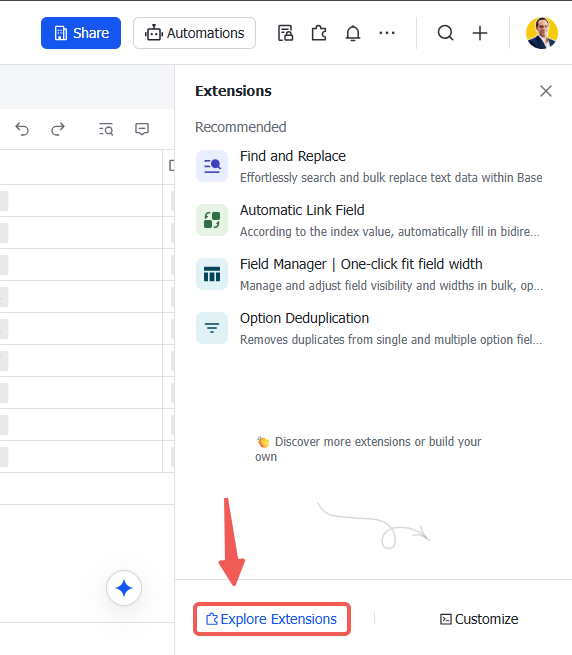Open the permissions table lock icon
Screen dimensions: 572x655
285,33
